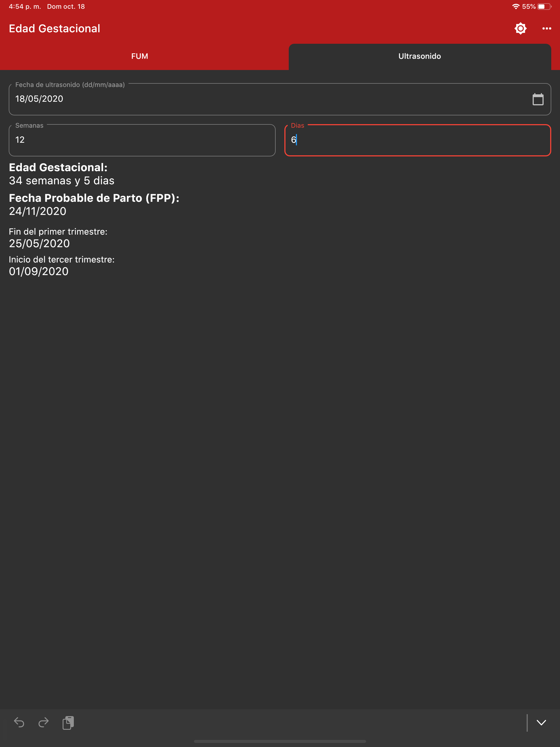Select the FPP date 24/11/2020

37,211
